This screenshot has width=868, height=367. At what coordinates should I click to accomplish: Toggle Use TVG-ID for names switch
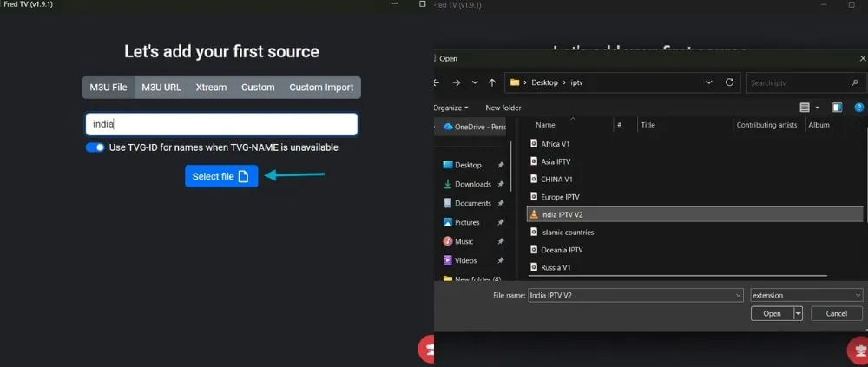[95, 147]
